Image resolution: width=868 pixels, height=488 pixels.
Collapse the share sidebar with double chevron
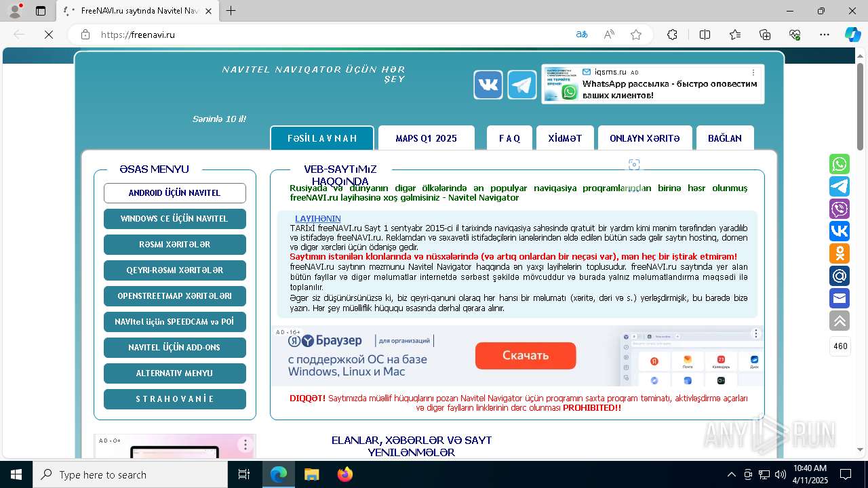tap(840, 321)
